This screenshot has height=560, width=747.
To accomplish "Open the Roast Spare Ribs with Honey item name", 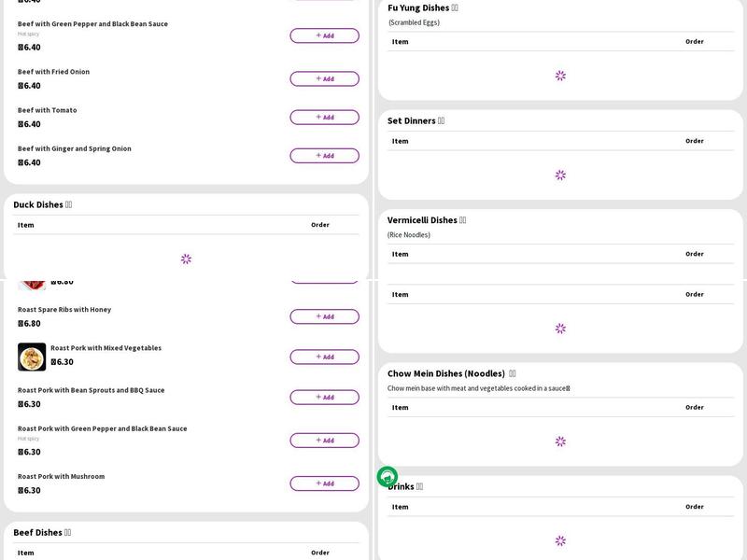I will tap(64, 310).
